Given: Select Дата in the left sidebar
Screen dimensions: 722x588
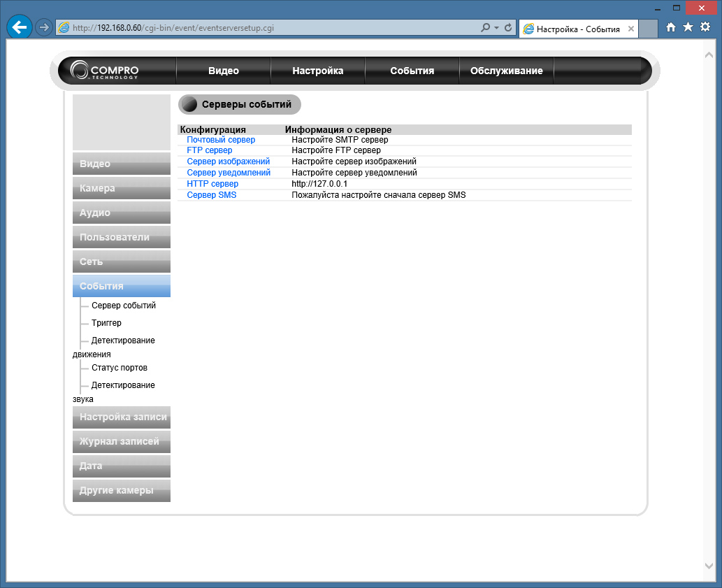Looking at the screenshot, I should point(122,466).
